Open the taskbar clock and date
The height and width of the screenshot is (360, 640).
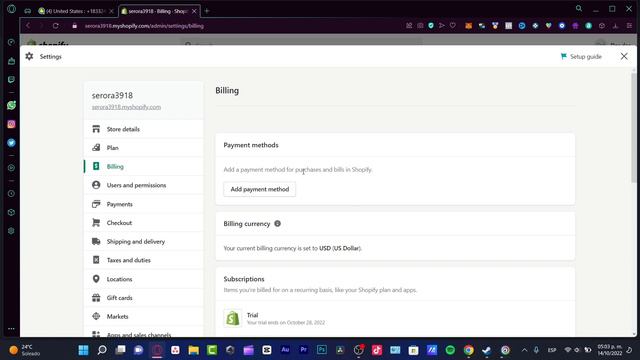610,350
